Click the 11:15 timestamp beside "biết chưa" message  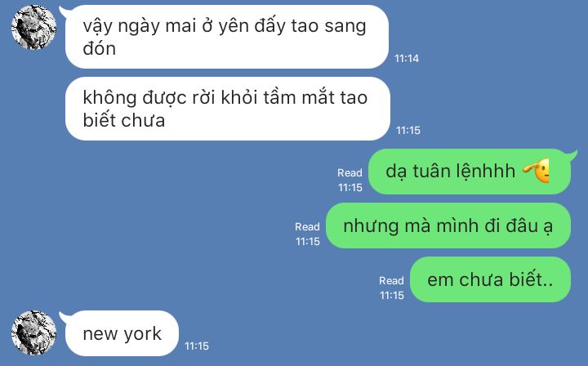[x=408, y=131]
